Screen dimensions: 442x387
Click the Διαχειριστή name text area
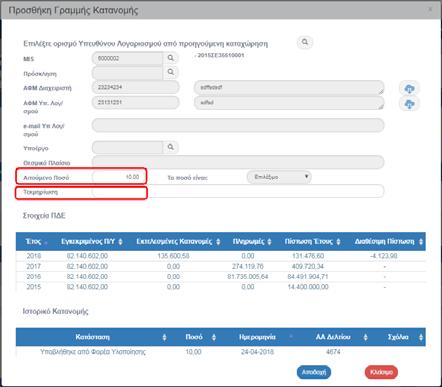pos(289,88)
